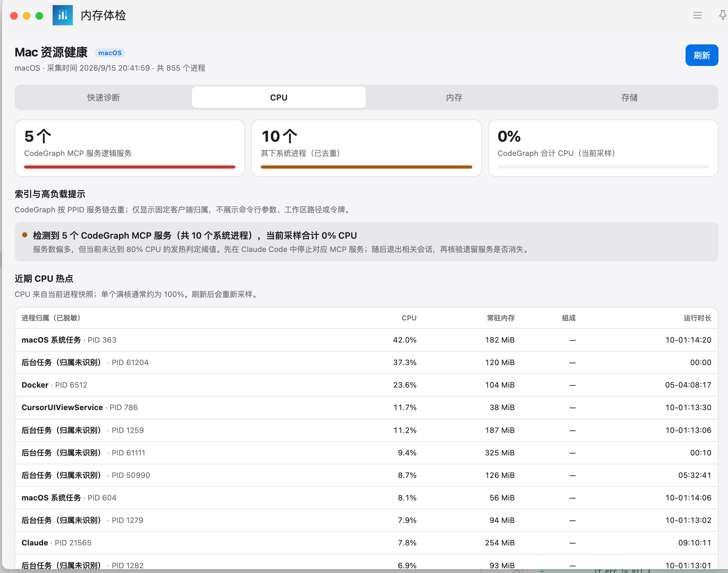Image resolution: width=728 pixels, height=573 pixels.
Task: Open the hamburger menu icon
Action: tap(698, 15)
